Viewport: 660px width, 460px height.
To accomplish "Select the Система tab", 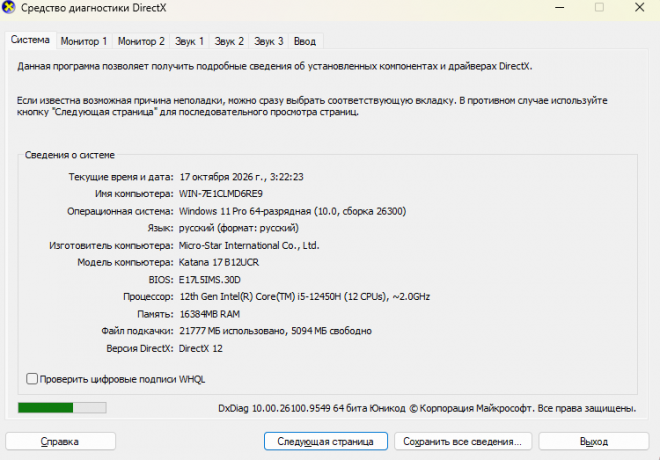I will click(x=30, y=40).
